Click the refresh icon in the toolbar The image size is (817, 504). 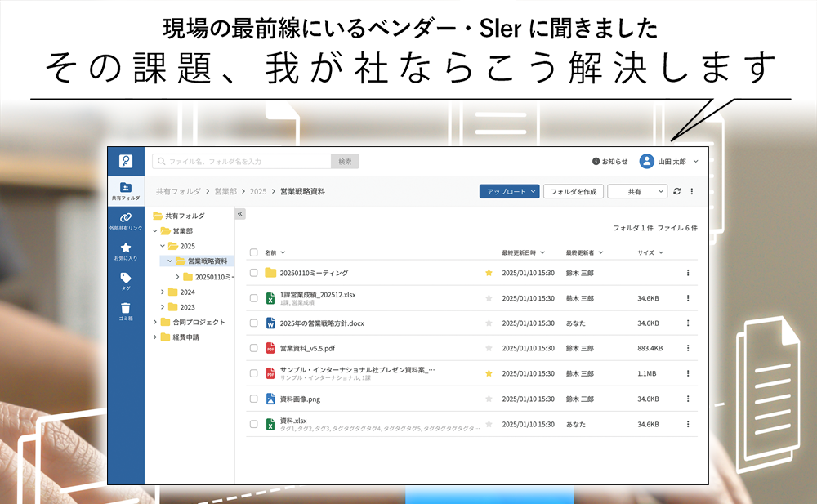coord(676,191)
